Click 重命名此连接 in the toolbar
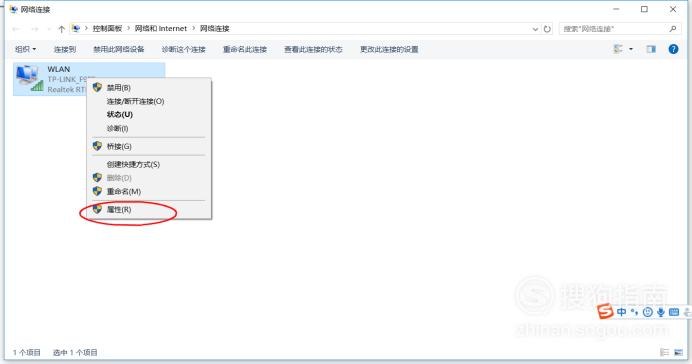 245,49
